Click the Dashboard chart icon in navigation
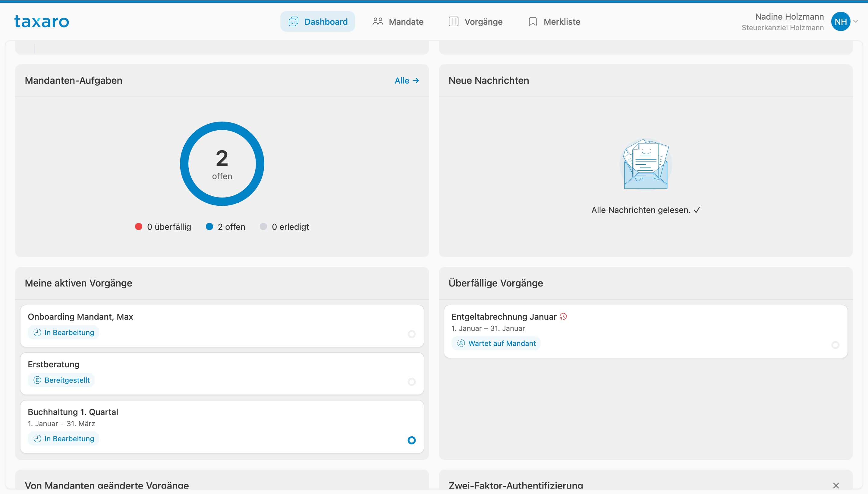 pos(293,22)
